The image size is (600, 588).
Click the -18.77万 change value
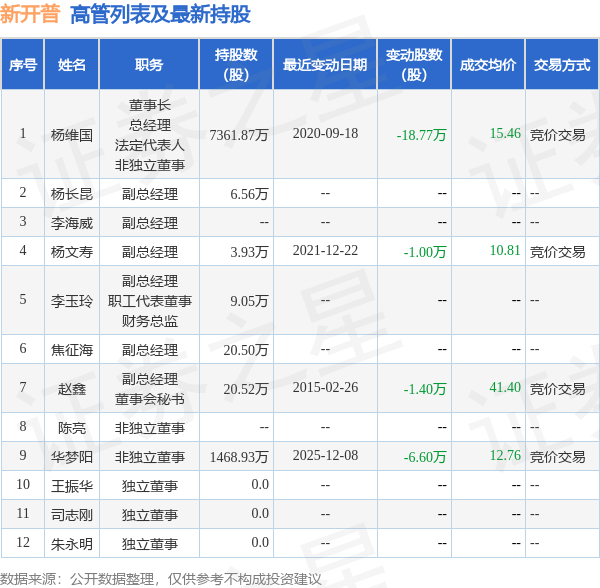pyautogui.click(x=421, y=135)
